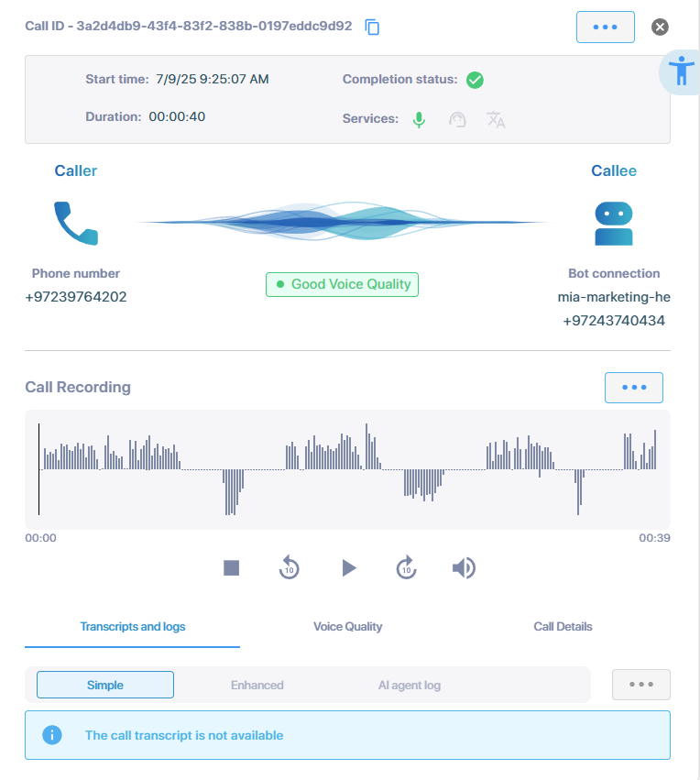Screen dimensions: 700x780
Task: Click the playhead cursor at waveform start
Action: coord(38,469)
